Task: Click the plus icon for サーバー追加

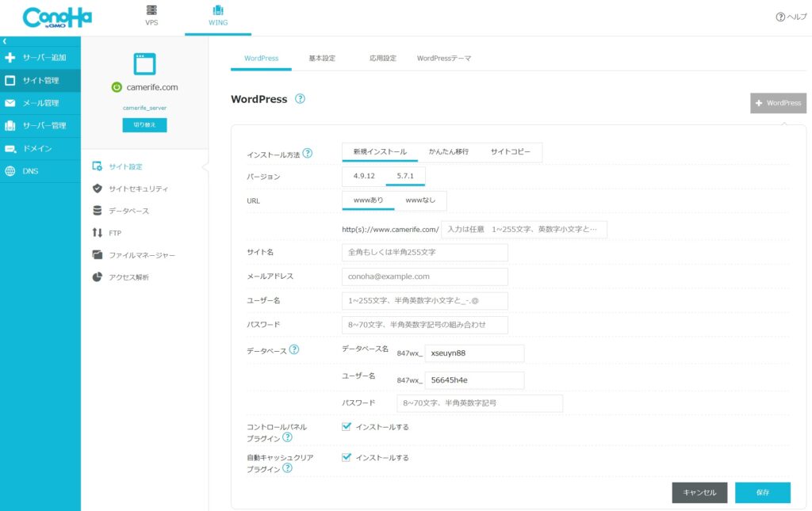Action: (x=10, y=57)
